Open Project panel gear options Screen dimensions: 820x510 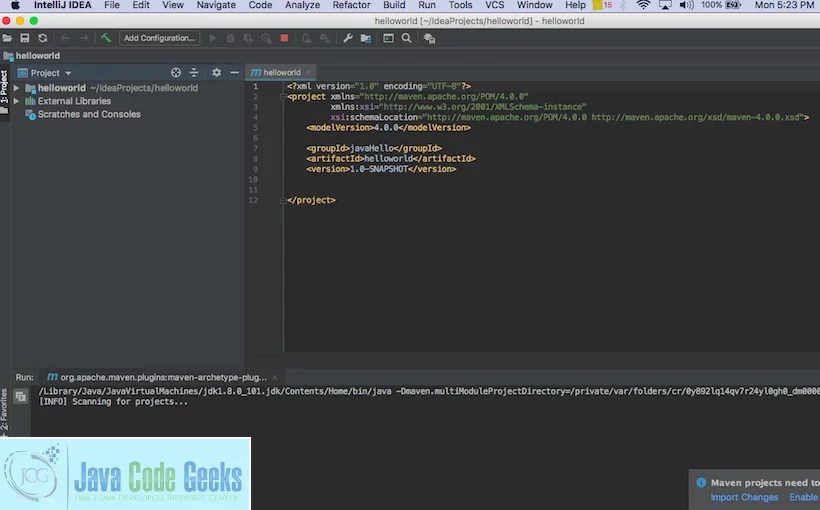(217, 73)
